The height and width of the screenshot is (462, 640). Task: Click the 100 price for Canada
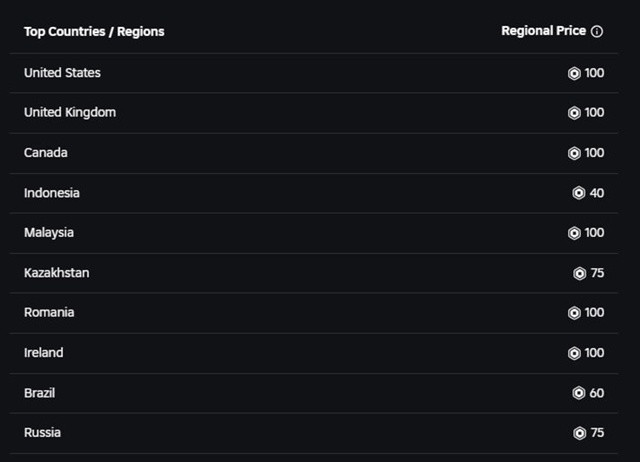tap(594, 153)
